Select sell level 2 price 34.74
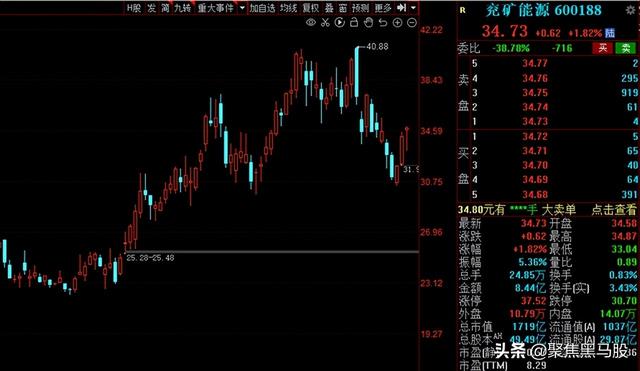The height and width of the screenshot is (371, 640). tap(535, 107)
